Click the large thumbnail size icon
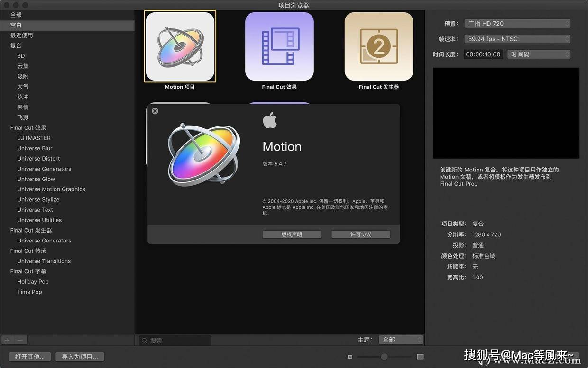The height and width of the screenshot is (368, 588). tap(420, 357)
